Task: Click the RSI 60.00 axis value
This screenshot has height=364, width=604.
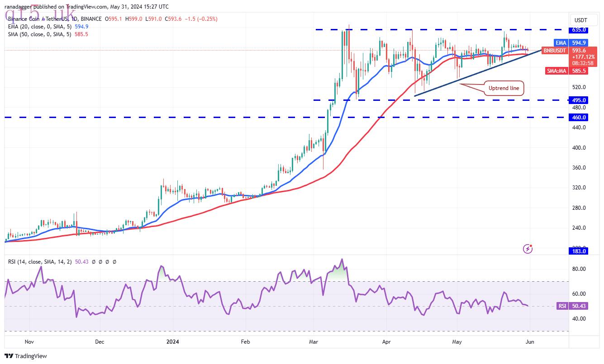Action: point(580,294)
